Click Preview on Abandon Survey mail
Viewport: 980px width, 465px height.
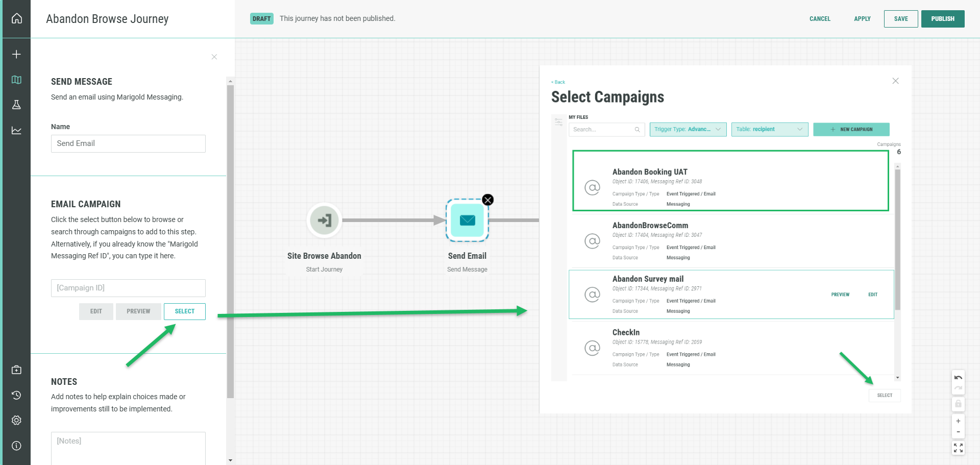[840, 295]
